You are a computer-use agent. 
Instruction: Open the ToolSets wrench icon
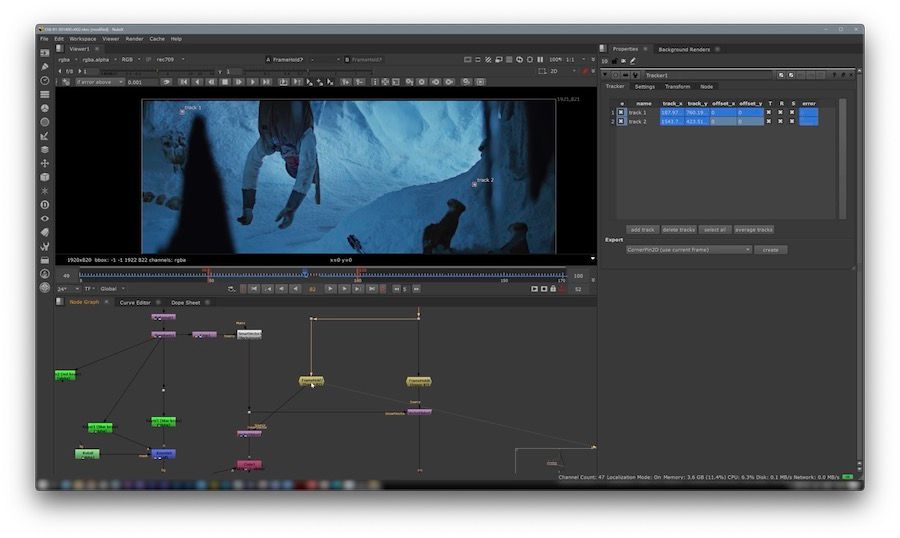click(45, 246)
